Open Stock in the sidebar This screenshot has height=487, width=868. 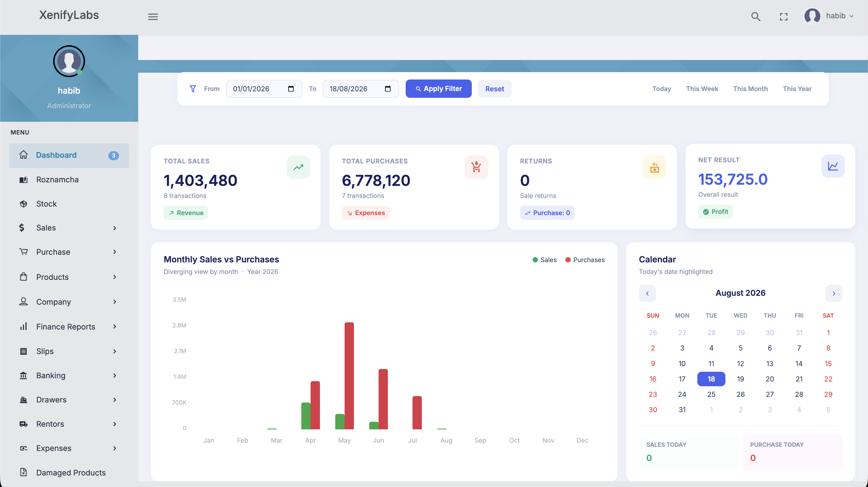click(69, 204)
